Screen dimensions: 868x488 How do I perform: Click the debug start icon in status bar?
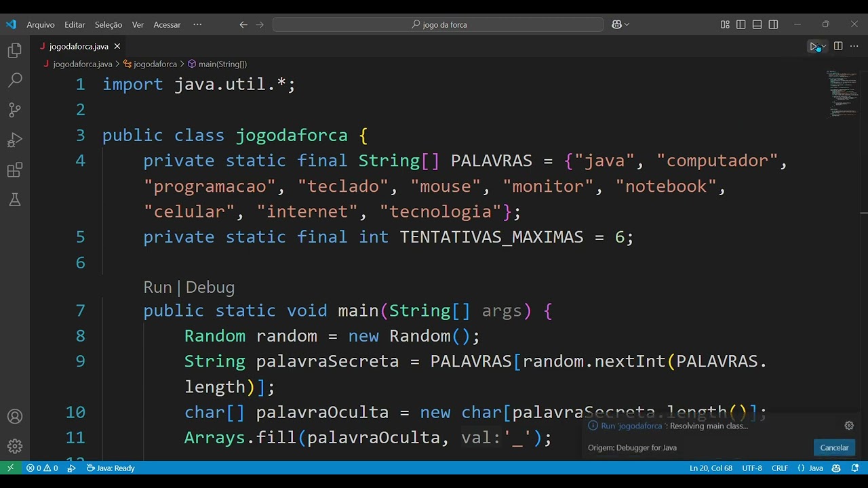click(x=71, y=468)
